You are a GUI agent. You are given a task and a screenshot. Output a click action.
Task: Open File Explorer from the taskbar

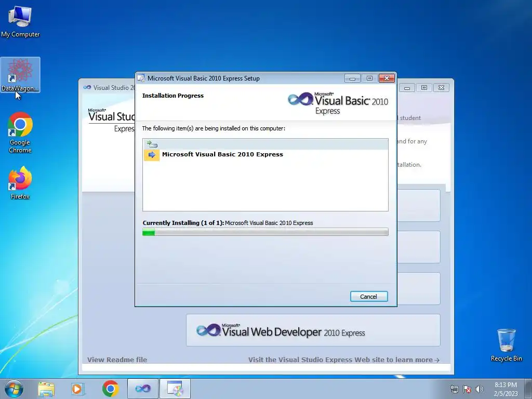[x=46, y=389]
